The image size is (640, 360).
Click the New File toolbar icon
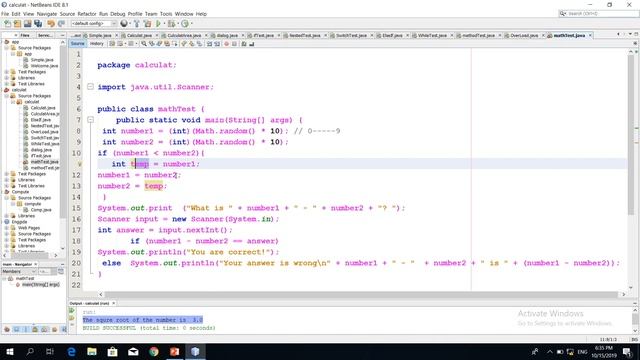[7, 24]
